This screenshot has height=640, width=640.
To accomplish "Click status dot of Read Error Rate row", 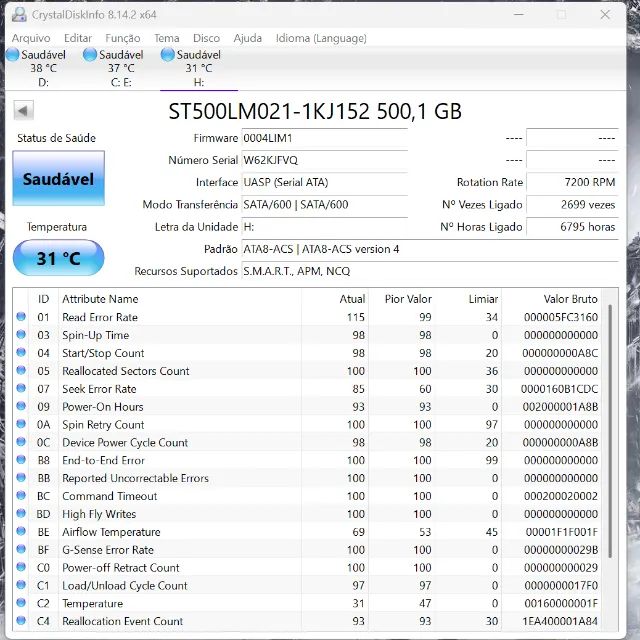I will point(21,316).
